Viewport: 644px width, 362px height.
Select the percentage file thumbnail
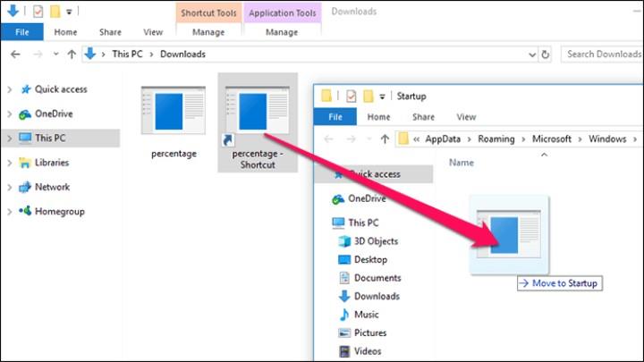coord(174,111)
